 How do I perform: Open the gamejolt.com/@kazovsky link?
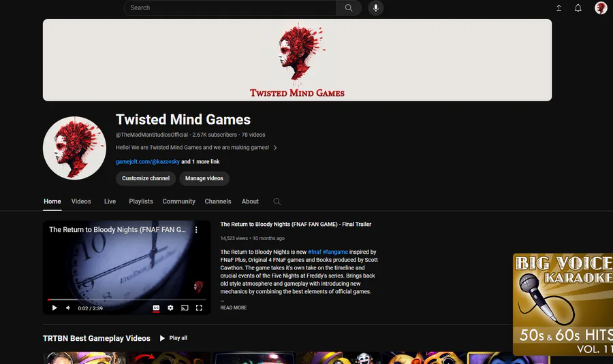(147, 162)
